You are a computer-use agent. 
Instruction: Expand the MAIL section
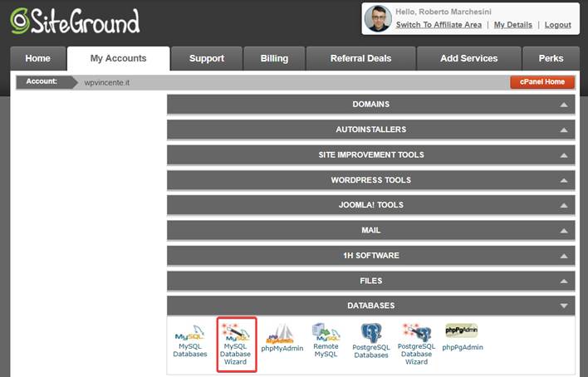click(371, 230)
